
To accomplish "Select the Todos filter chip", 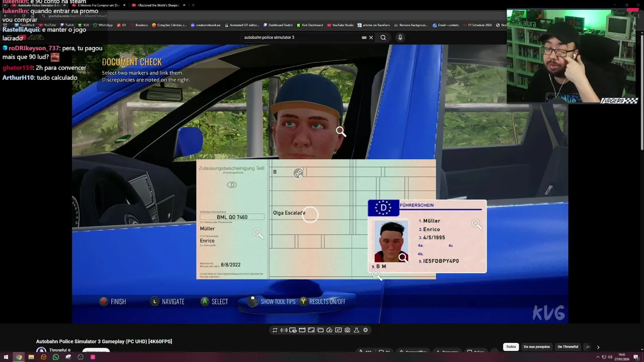I will tap(511, 347).
